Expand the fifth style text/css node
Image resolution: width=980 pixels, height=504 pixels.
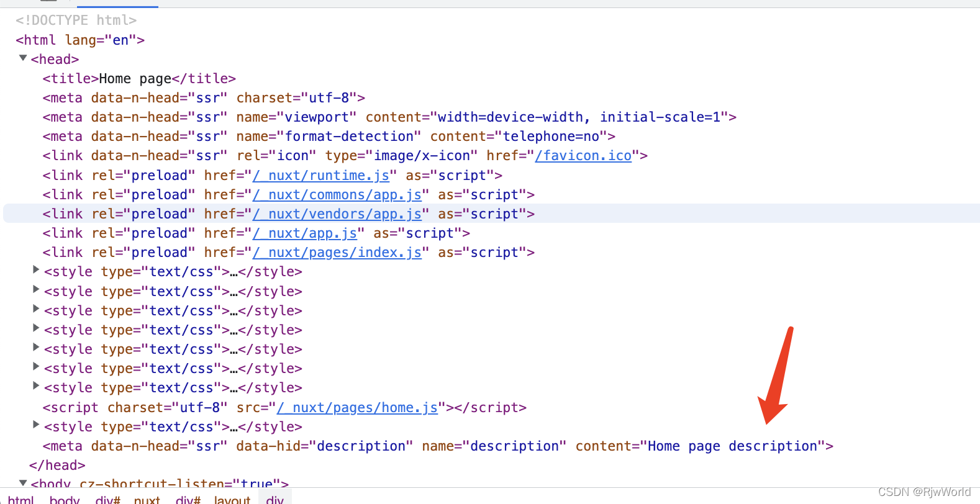coord(36,348)
